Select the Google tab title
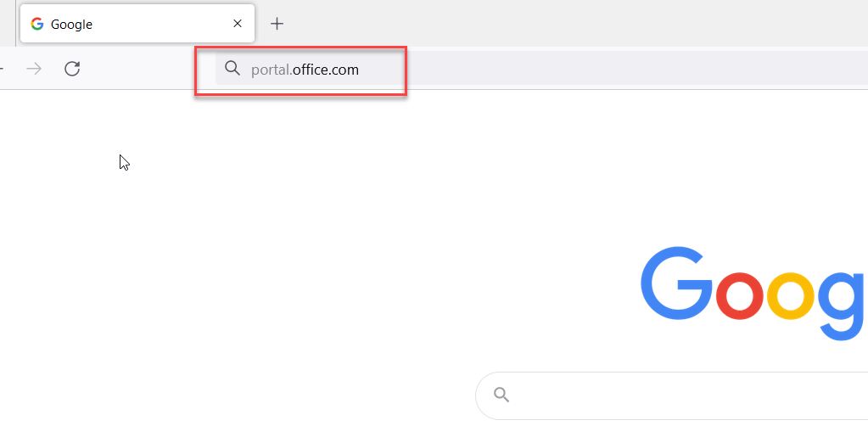The image size is (868, 437). 71,25
